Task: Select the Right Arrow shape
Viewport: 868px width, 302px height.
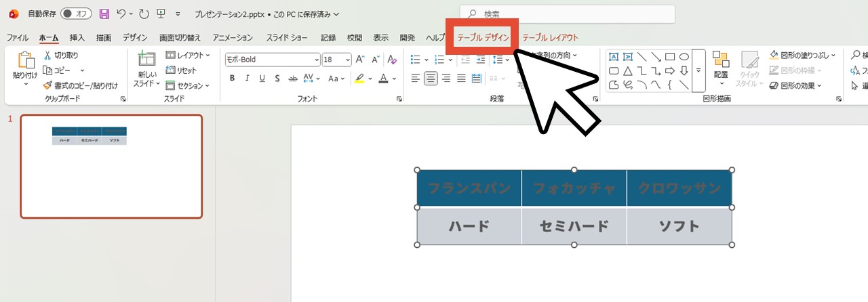Action: tap(670, 71)
